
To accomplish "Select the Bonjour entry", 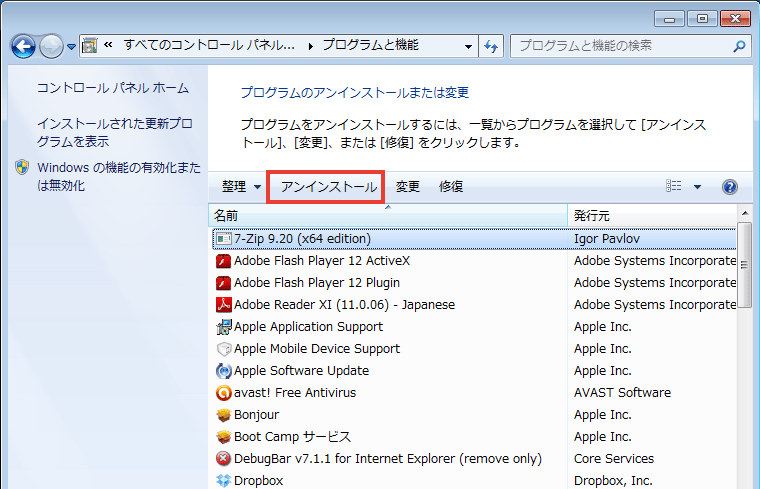I will pos(475,414).
